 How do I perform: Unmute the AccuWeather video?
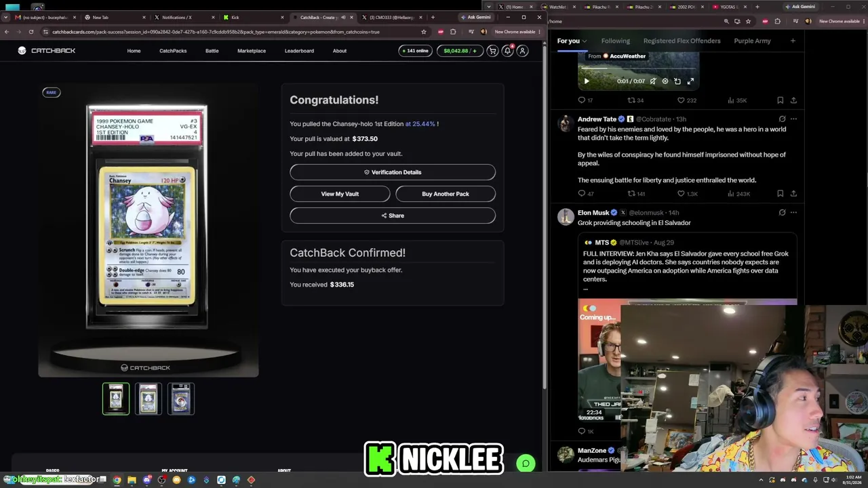653,81
